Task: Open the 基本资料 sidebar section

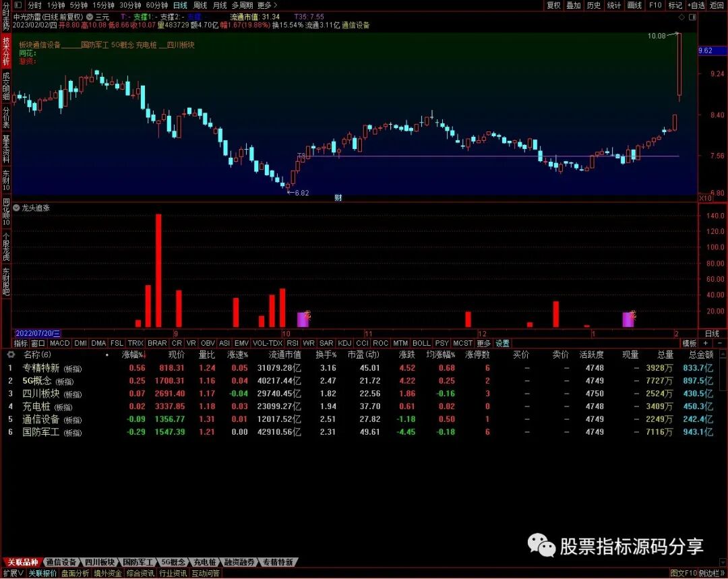Action: [x=5, y=148]
